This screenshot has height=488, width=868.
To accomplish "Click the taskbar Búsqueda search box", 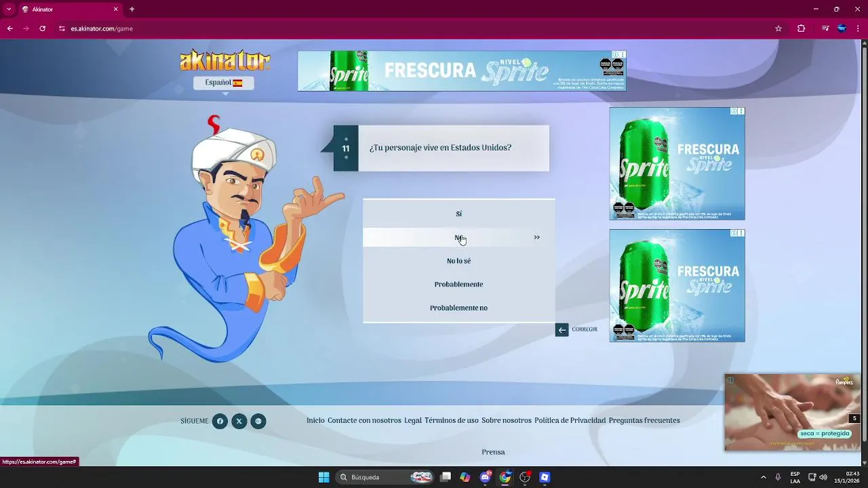I will click(385, 477).
